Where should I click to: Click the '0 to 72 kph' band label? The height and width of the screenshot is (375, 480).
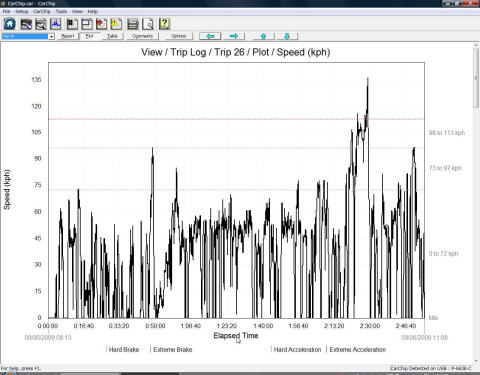(x=443, y=254)
